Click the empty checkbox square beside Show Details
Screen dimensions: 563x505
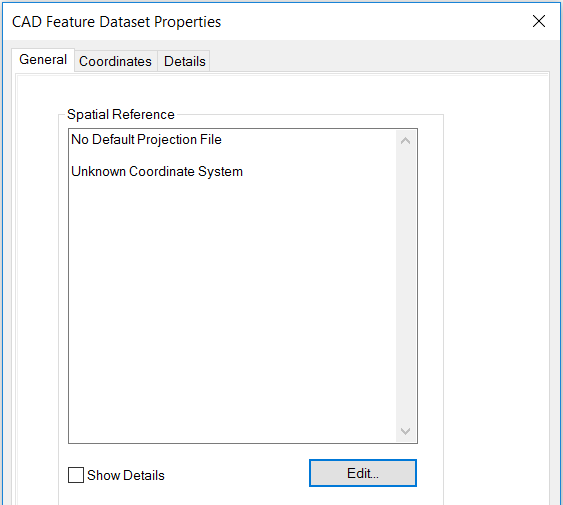point(76,475)
